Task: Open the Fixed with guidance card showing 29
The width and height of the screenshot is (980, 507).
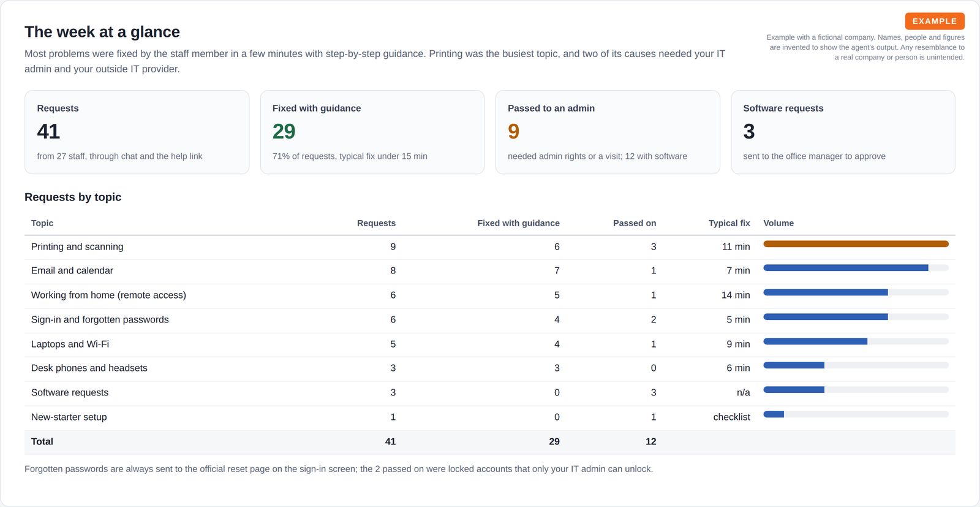Action: point(372,132)
